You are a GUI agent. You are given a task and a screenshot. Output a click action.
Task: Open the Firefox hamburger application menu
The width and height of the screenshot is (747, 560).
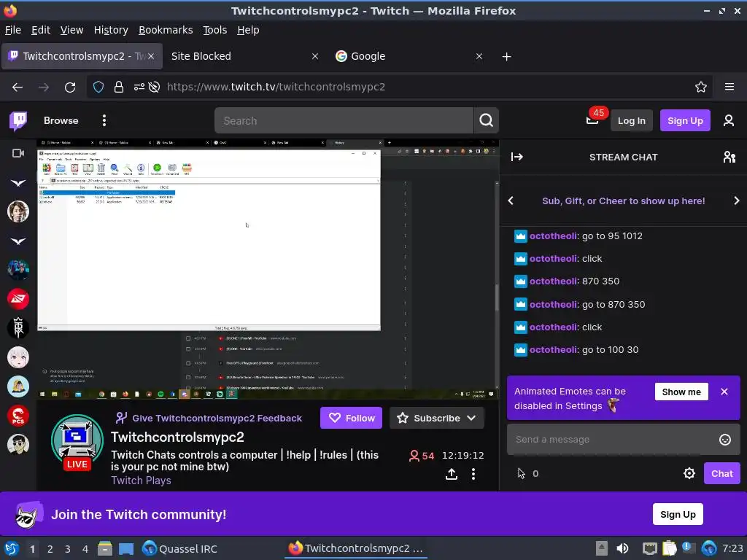[729, 87]
